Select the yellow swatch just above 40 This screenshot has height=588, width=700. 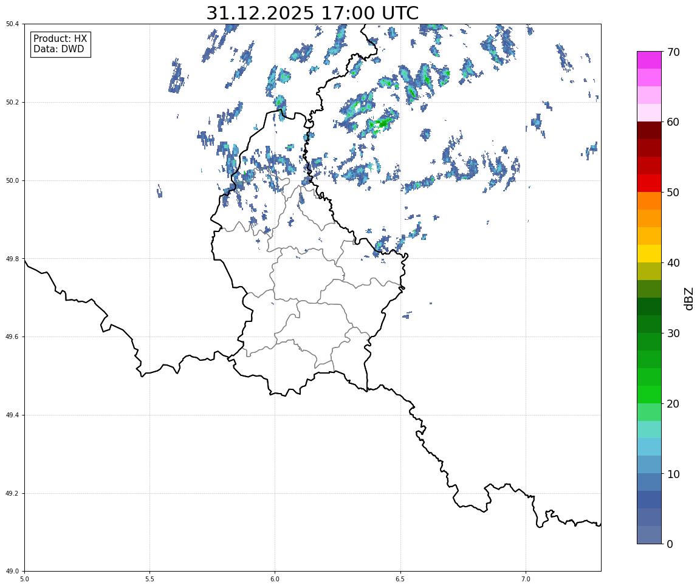click(x=649, y=253)
